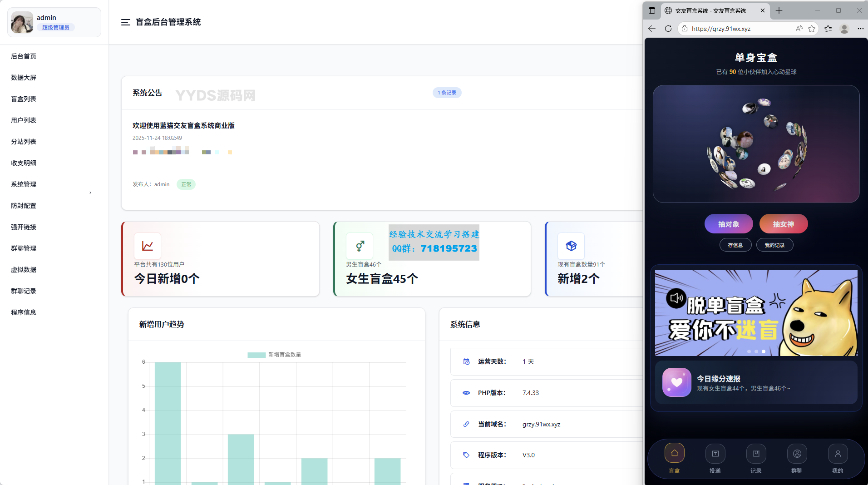Image resolution: width=868 pixels, height=485 pixels.
Task: Click the 抽对象 button
Action: [x=729, y=223]
